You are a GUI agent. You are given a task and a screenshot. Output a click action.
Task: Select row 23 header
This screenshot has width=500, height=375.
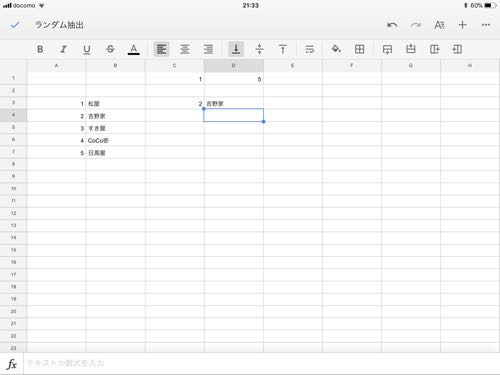coord(13,348)
